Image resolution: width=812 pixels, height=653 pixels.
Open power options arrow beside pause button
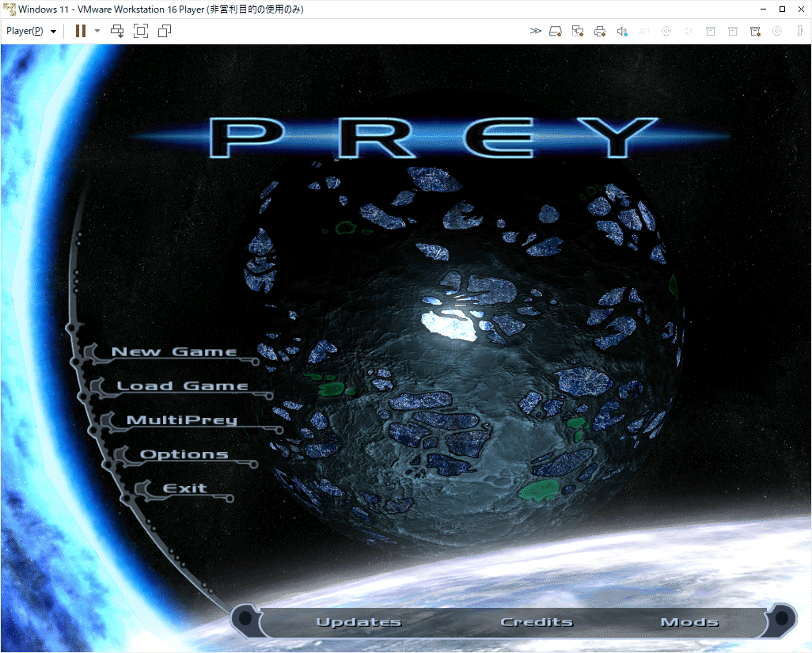97,31
